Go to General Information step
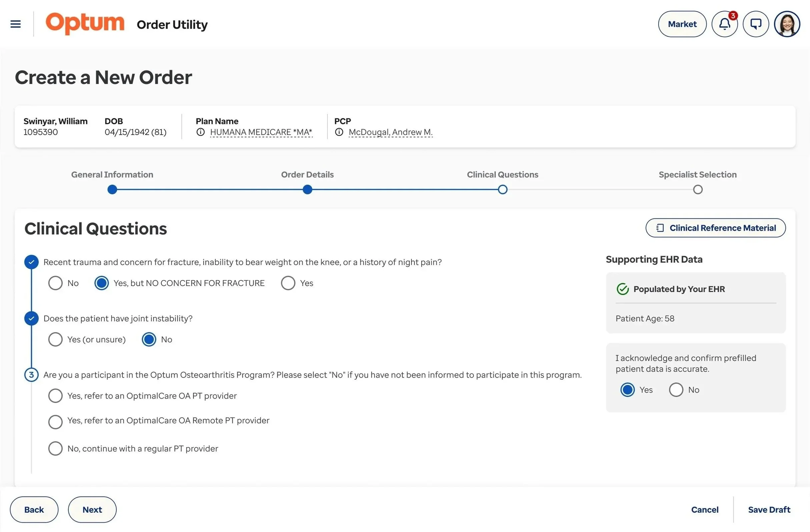This screenshot has height=532, width=810. tap(112, 189)
